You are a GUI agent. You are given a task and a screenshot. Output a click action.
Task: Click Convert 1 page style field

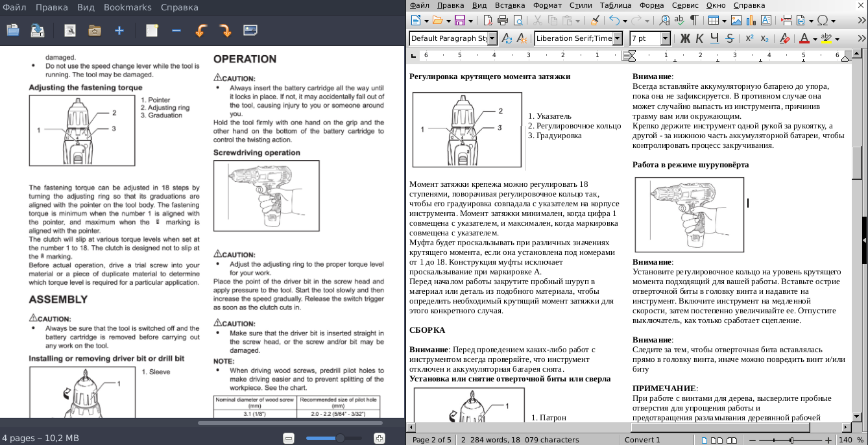tap(642, 440)
